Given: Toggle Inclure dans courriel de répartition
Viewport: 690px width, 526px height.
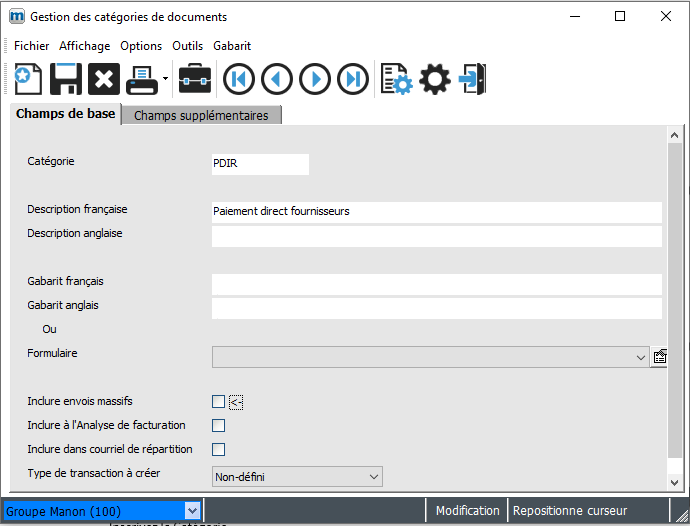Looking at the screenshot, I should [x=218, y=450].
